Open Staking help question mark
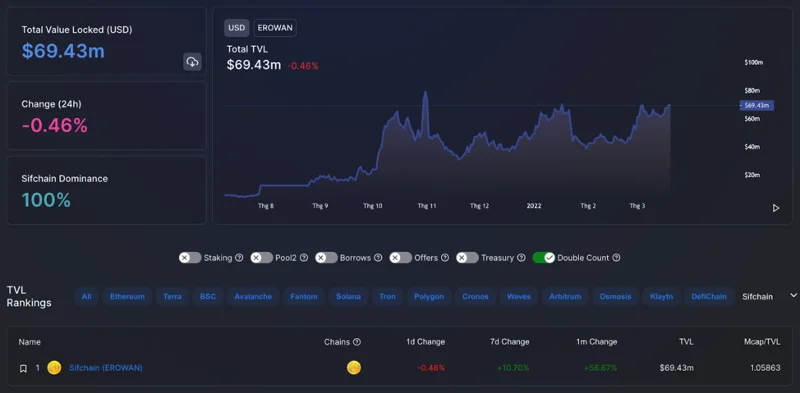 pos(239,258)
